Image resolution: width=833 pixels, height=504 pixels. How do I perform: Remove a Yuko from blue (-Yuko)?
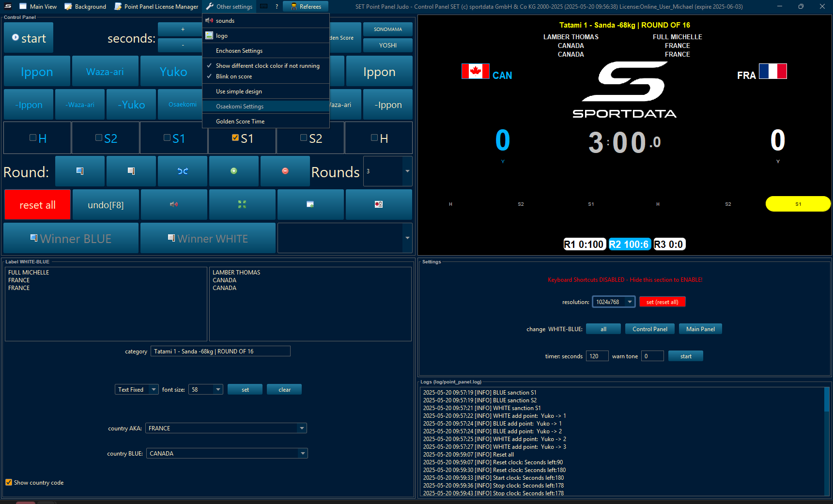(x=131, y=105)
